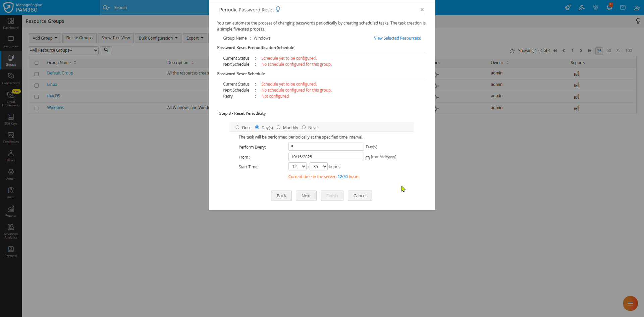Open Certificates section

11,137
